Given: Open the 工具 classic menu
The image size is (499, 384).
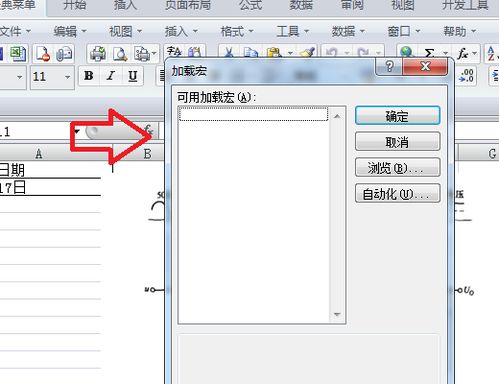Looking at the screenshot, I should click(x=292, y=32).
